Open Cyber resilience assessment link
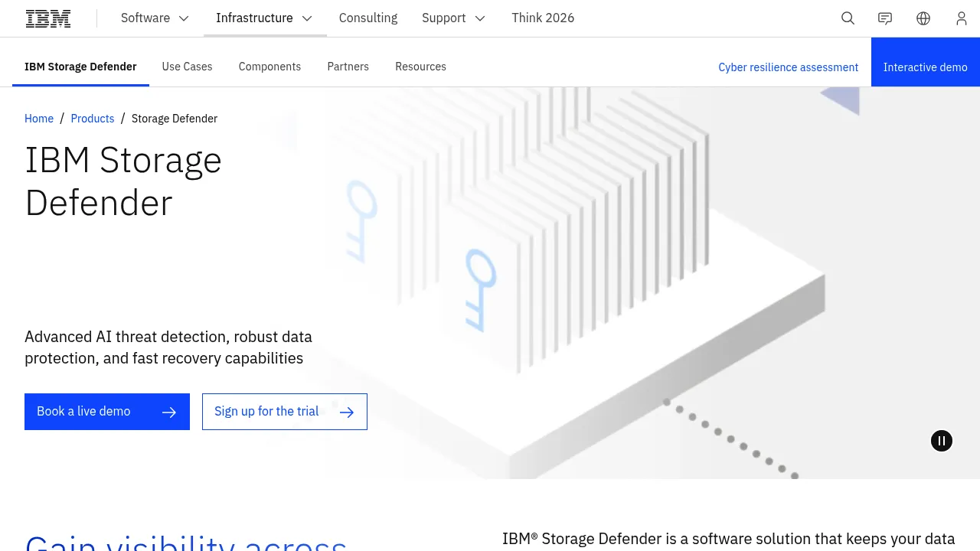Image resolution: width=980 pixels, height=551 pixels. pos(789,67)
